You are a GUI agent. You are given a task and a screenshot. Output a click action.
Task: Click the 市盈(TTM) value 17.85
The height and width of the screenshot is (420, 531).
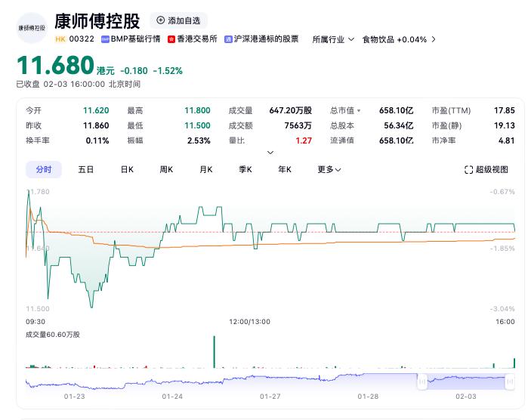[505, 110]
